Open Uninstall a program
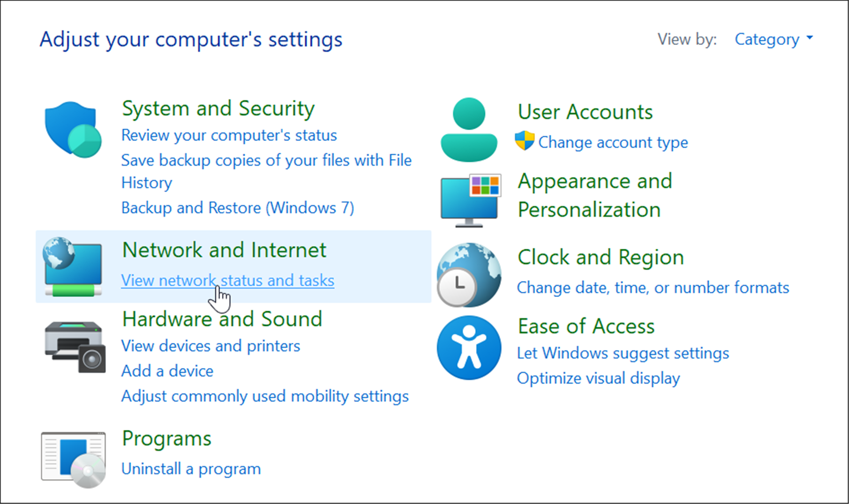 [x=191, y=468]
